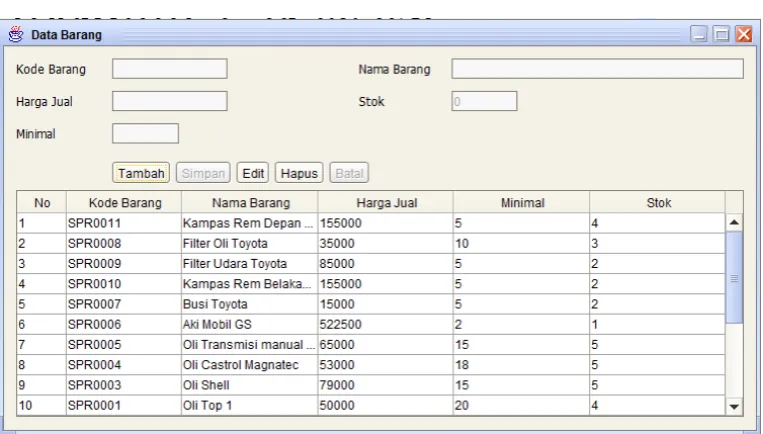This screenshot has width=763, height=434.
Task: Focus the Nama Barang input field
Action: (598, 69)
